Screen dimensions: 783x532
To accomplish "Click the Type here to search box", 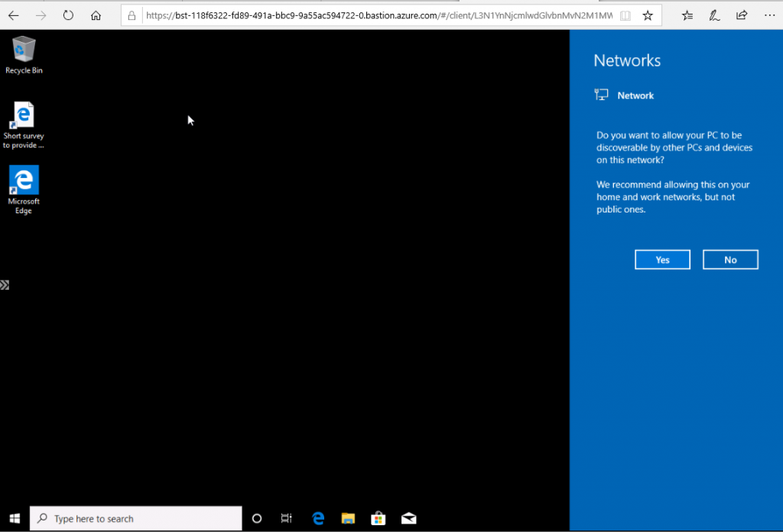I will coord(136,518).
